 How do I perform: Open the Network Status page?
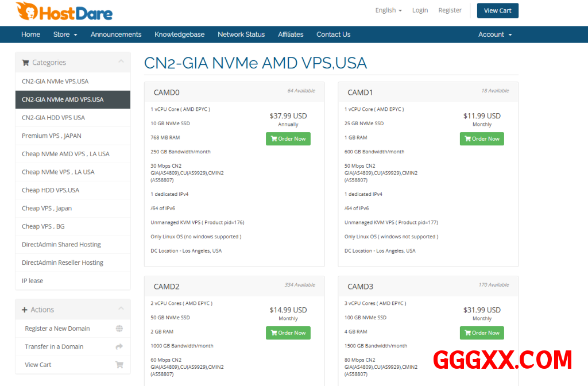coord(241,34)
